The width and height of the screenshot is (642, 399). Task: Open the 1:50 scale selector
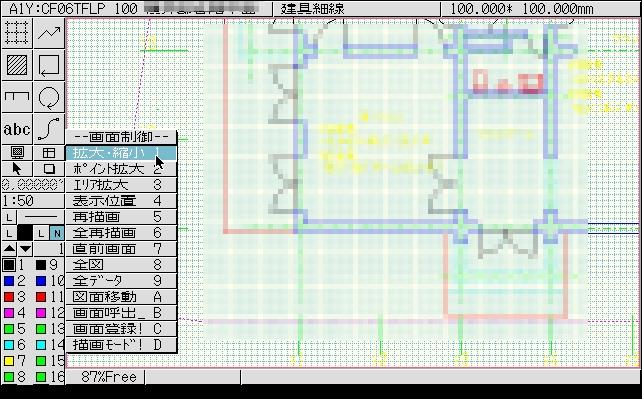33,201
